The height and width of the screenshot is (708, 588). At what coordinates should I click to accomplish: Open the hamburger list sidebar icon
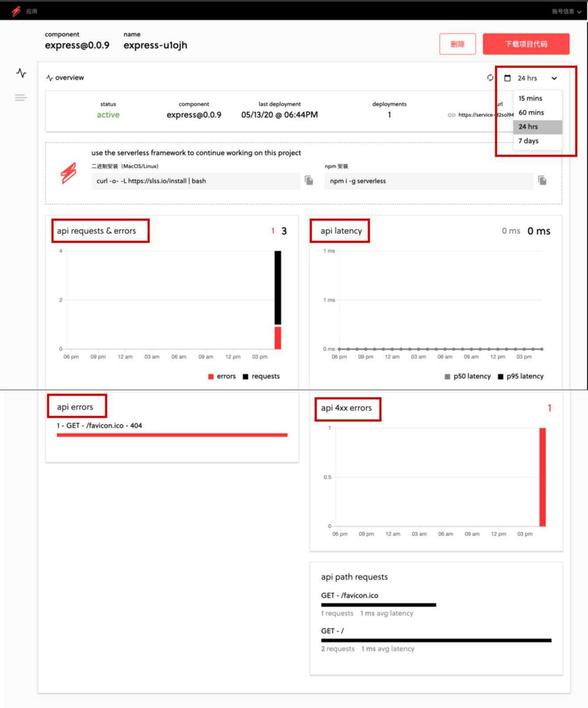pyautogui.click(x=21, y=98)
